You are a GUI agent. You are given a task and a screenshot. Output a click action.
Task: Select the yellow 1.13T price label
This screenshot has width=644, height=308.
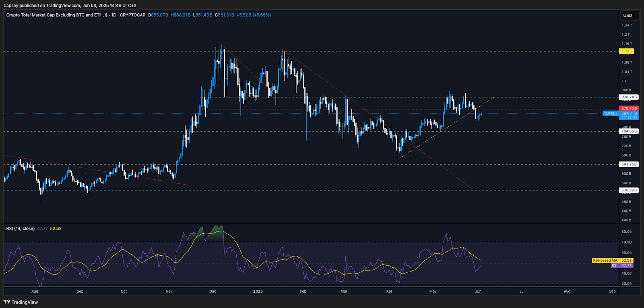[627, 51]
